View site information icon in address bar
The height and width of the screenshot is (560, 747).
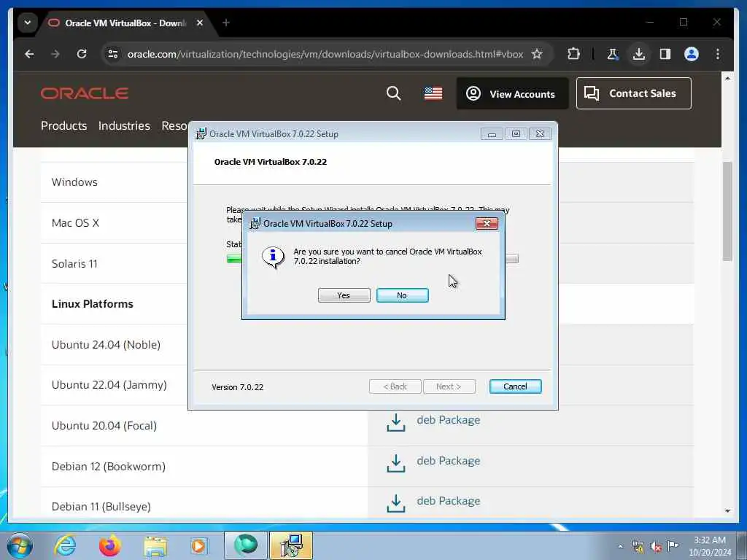(113, 54)
